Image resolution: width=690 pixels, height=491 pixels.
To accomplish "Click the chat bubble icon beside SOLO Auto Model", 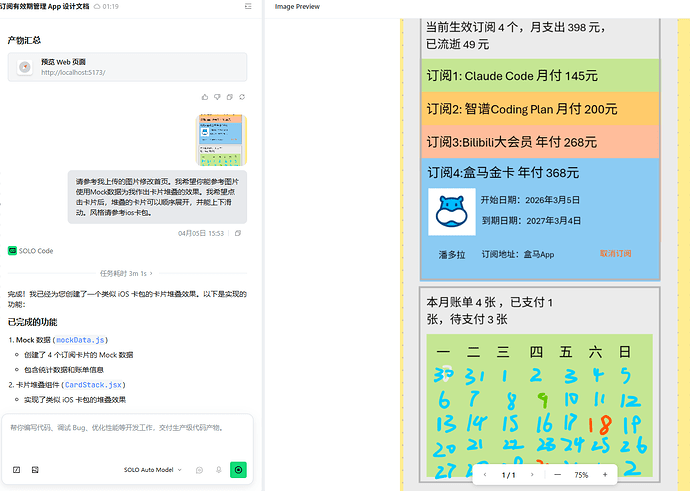I will click(199, 470).
